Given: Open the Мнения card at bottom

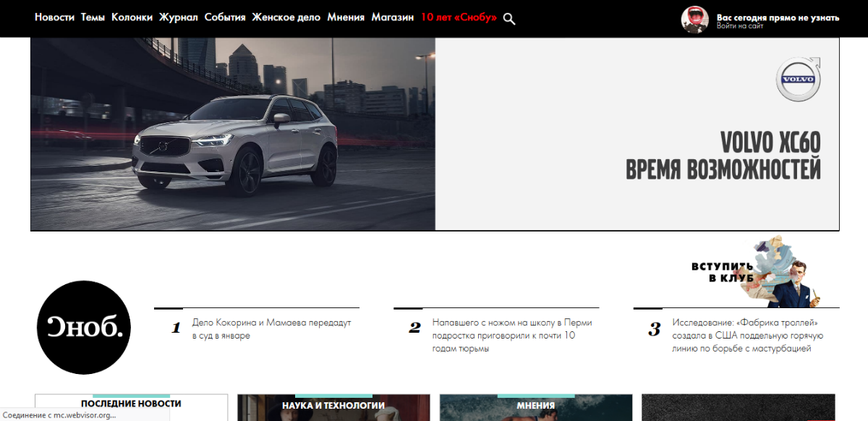Looking at the screenshot, I should point(536,406).
